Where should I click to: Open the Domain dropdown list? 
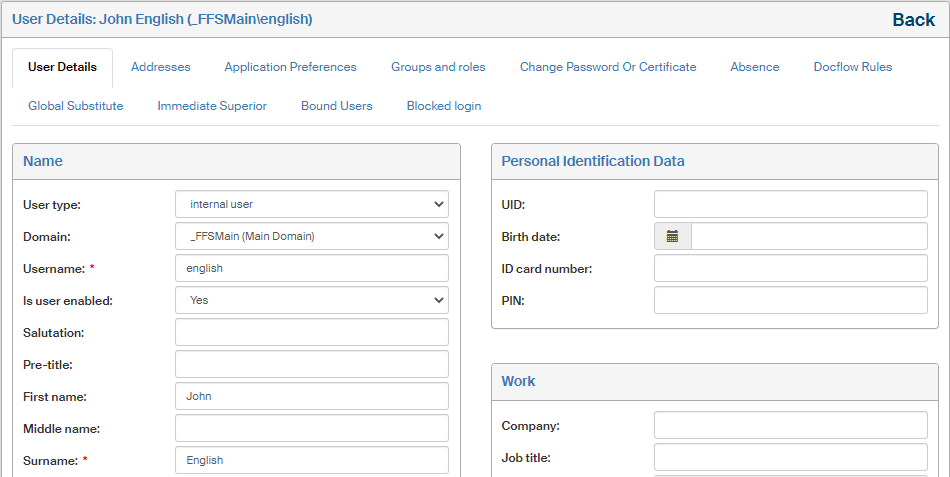[x=311, y=236]
